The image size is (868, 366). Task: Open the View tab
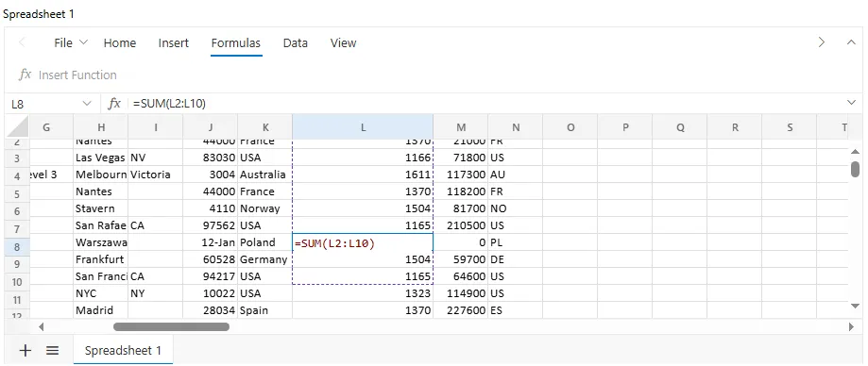pos(343,42)
